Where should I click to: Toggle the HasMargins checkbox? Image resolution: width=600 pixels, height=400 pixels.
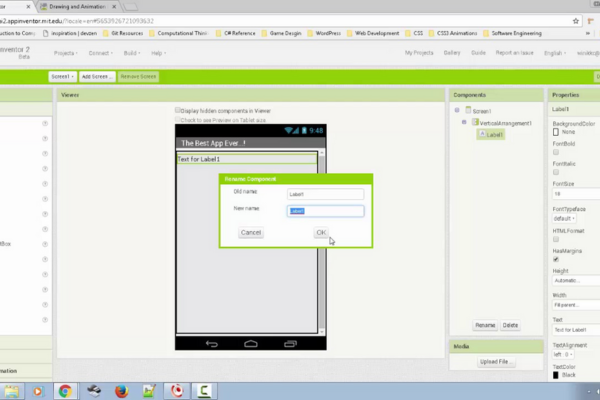tap(556, 259)
